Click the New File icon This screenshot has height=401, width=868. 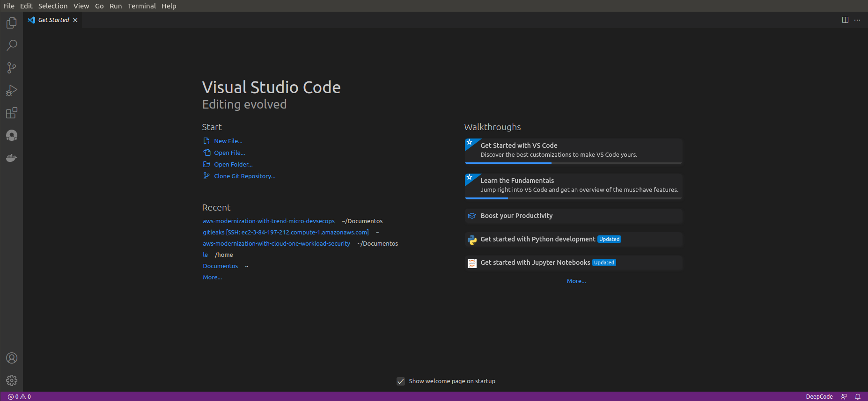(x=206, y=141)
